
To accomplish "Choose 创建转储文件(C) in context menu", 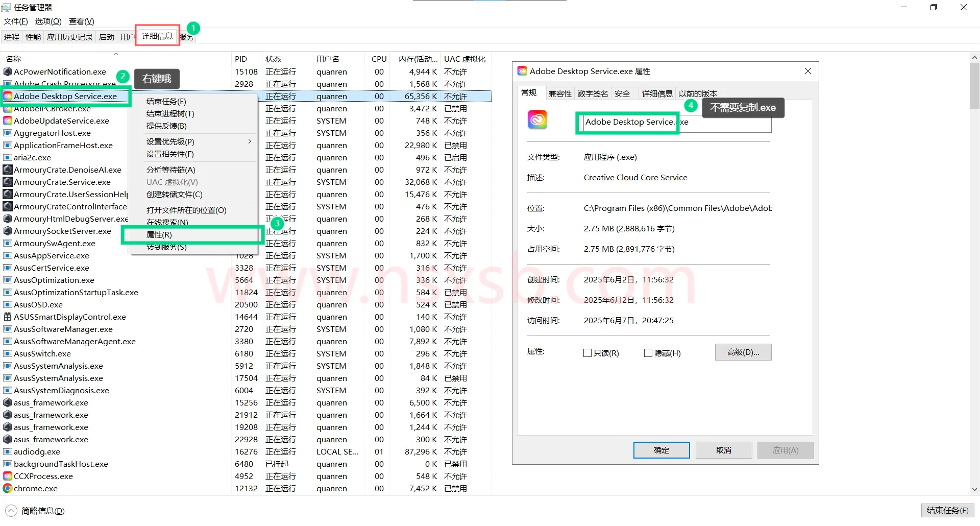I will point(193,195).
